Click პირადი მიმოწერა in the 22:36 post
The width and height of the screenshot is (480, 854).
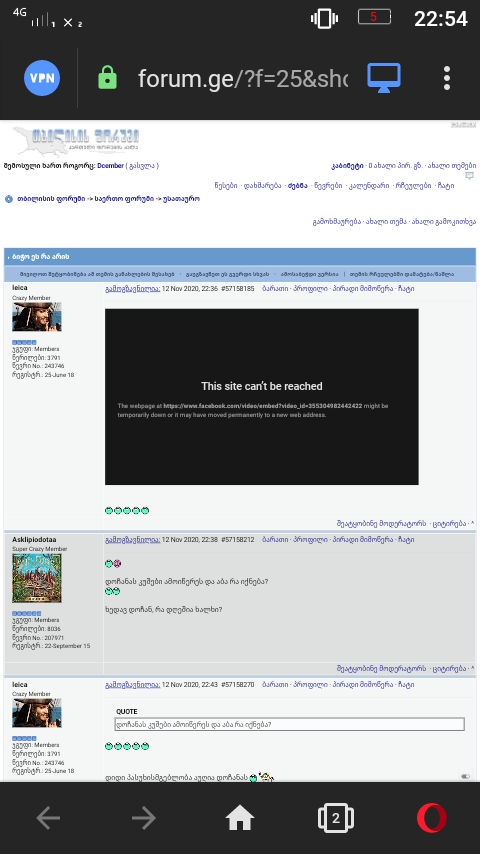(363, 289)
